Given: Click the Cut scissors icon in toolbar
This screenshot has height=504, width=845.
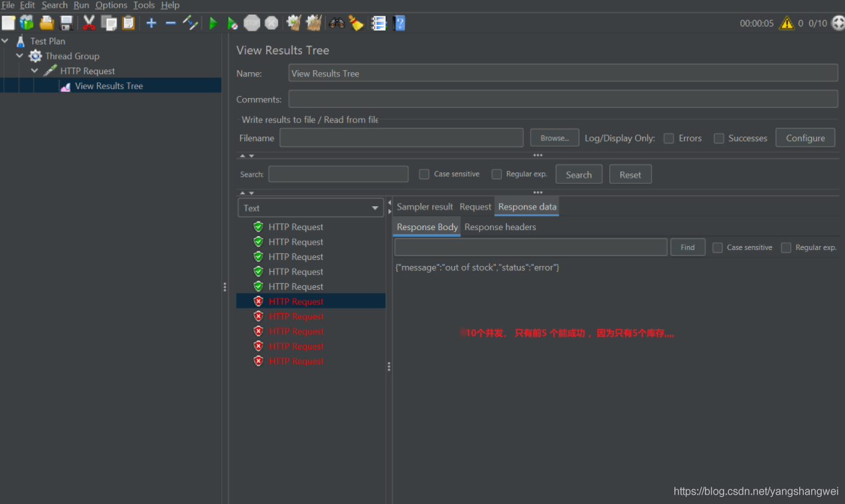Looking at the screenshot, I should (x=89, y=23).
